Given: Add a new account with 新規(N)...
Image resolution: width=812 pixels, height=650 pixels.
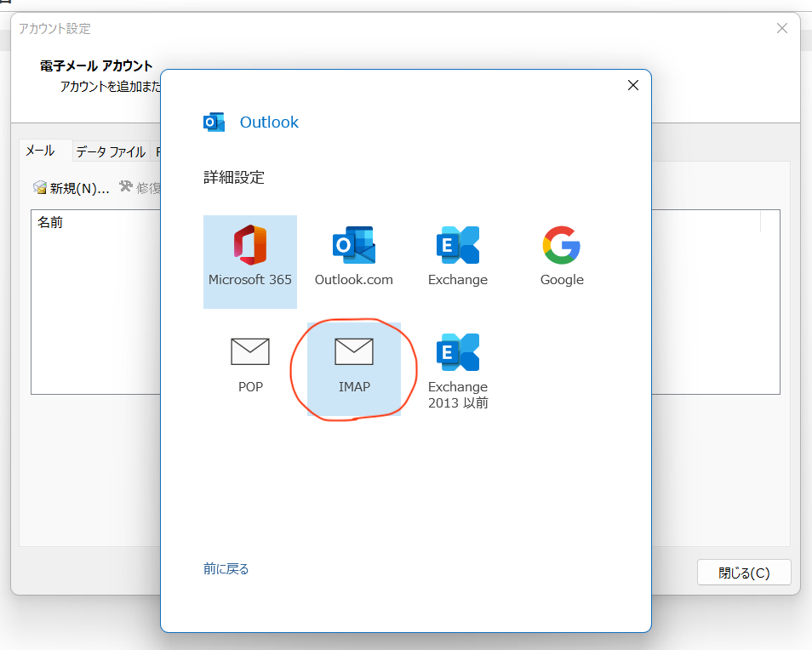Looking at the screenshot, I should [71, 188].
